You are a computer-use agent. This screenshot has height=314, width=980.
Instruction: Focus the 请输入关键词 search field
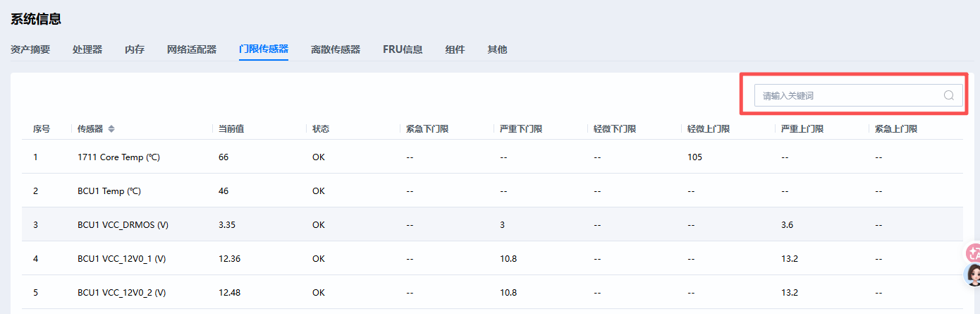[x=846, y=96]
